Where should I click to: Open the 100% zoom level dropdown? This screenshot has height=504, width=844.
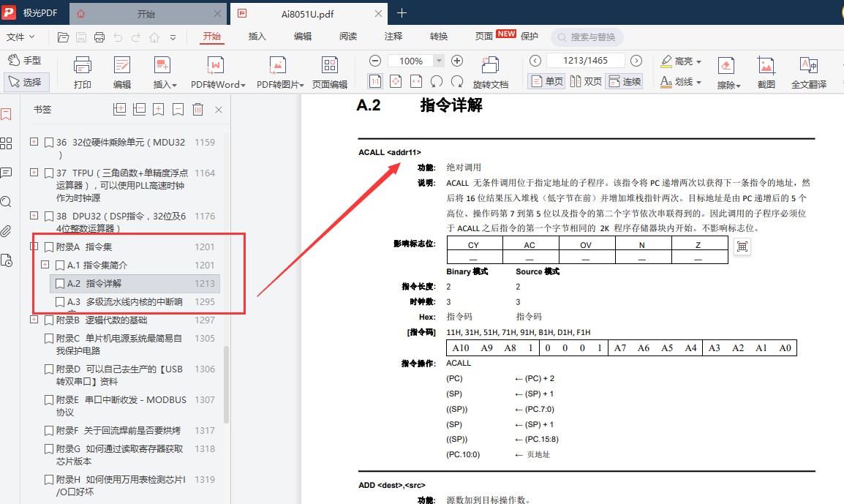coord(440,61)
